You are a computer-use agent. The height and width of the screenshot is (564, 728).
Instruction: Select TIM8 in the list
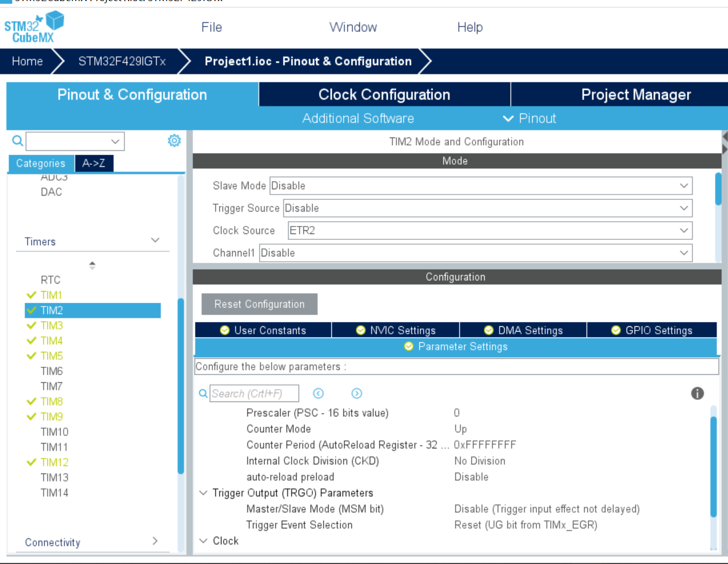click(52, 401)
